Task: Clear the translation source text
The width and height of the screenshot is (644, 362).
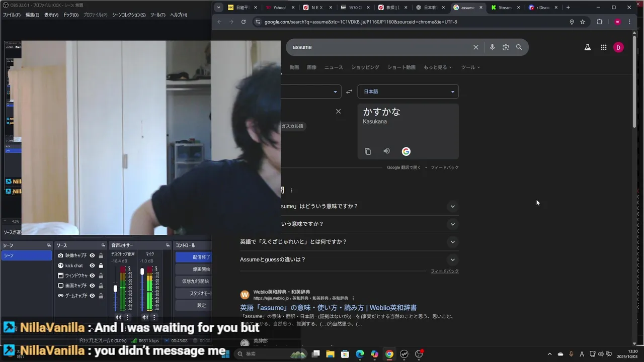Action: tap(338, 111)
